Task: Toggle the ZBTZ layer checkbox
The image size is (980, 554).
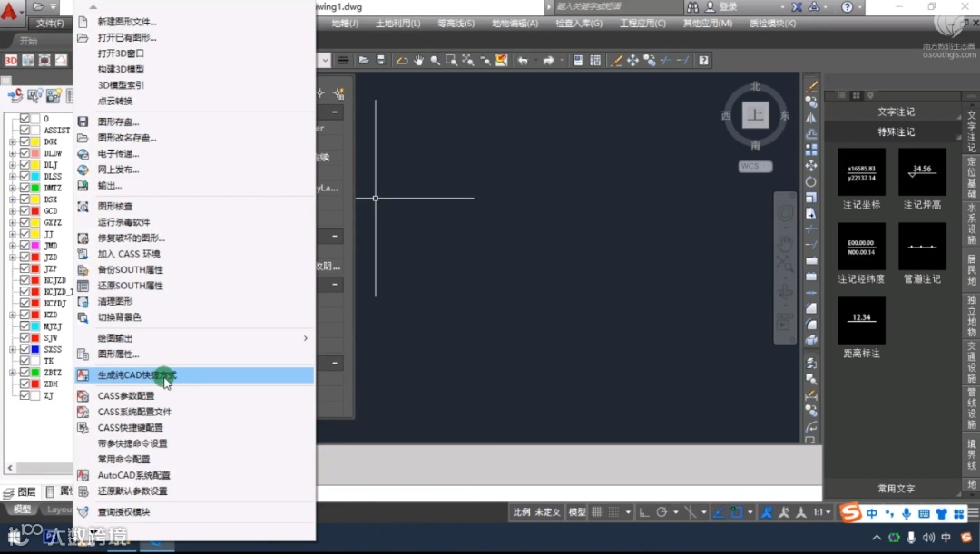Action: coord(24,373)
